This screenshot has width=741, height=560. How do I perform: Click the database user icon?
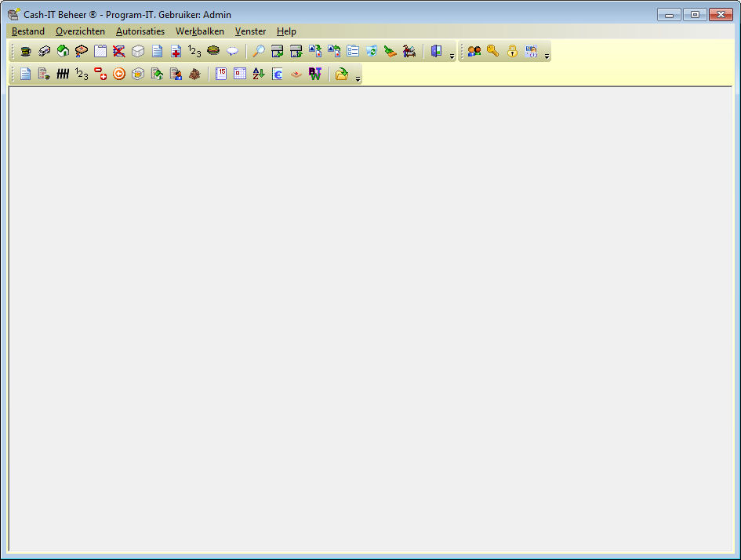click(x=531, y=51)
